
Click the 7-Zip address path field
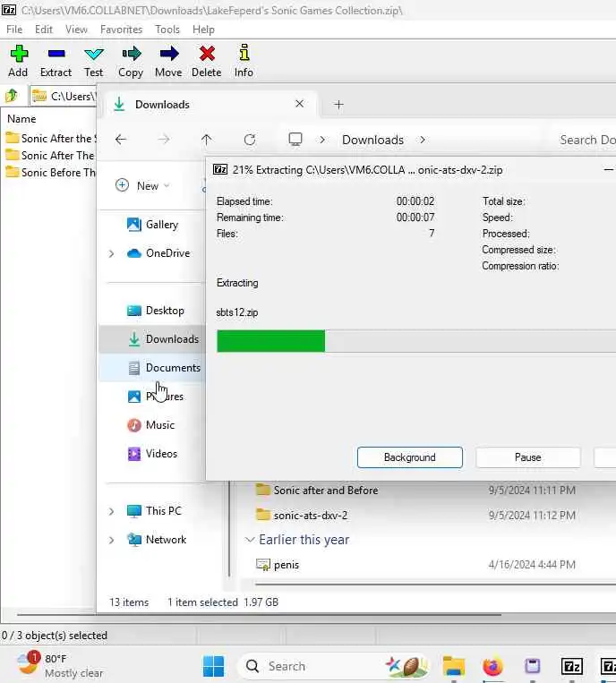click(x=64, y=96)
